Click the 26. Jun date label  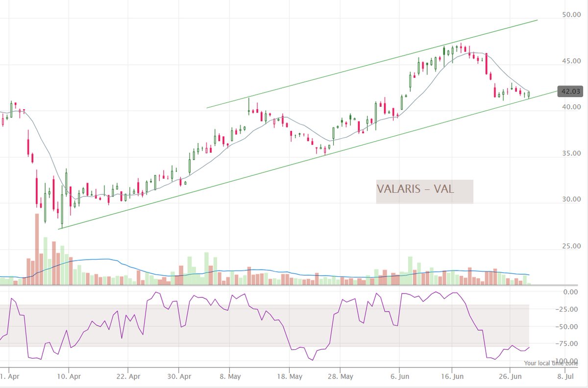point(510,377)
